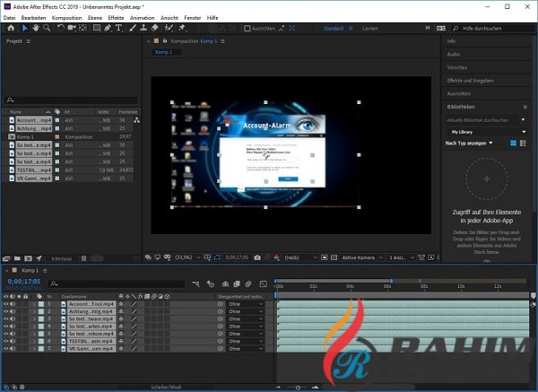Toggle visibility of VR Gam...um.mp4 layer
The width and height of the screenshot is (538, 392).
point(7,348)
